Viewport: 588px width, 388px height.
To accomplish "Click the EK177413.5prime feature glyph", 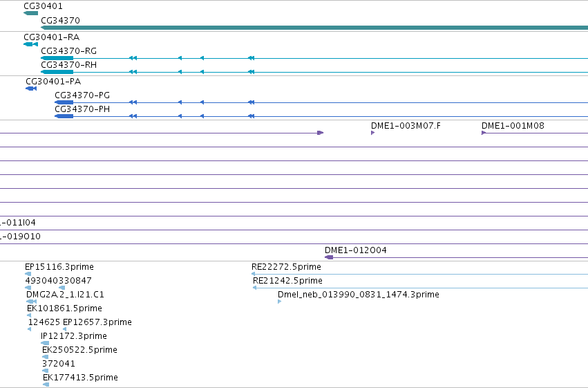I will pos(46,385).
